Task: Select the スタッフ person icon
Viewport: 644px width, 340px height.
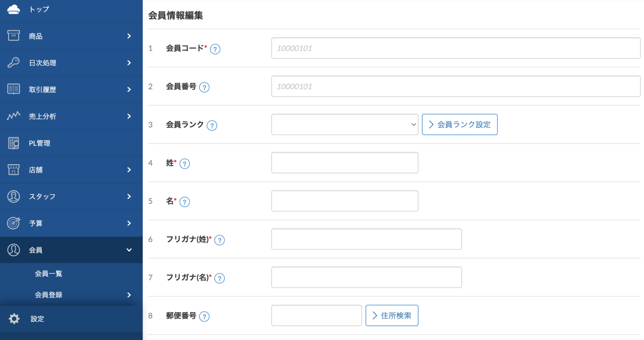Action: tap(13, 196)
